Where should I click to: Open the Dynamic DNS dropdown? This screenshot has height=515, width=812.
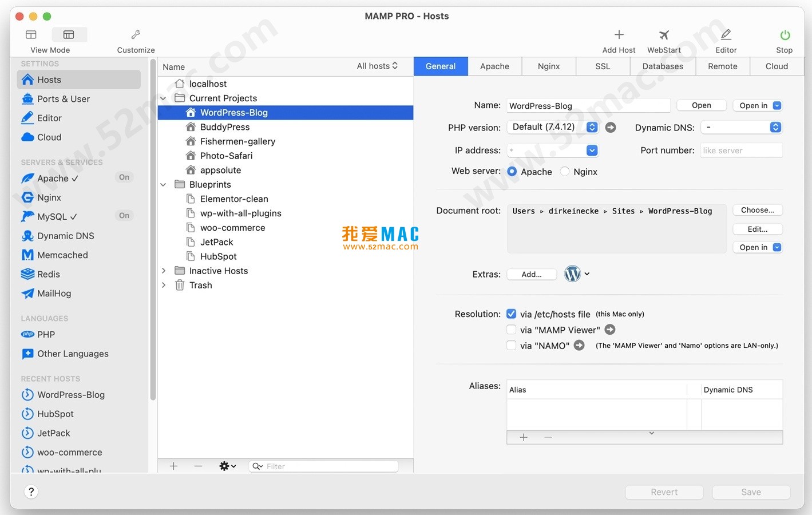tap(742, 127)
